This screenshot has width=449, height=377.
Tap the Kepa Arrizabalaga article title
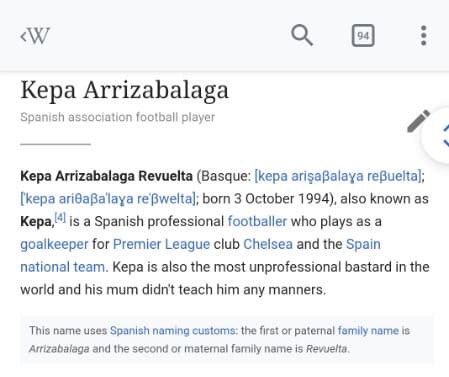click(124, 90)
